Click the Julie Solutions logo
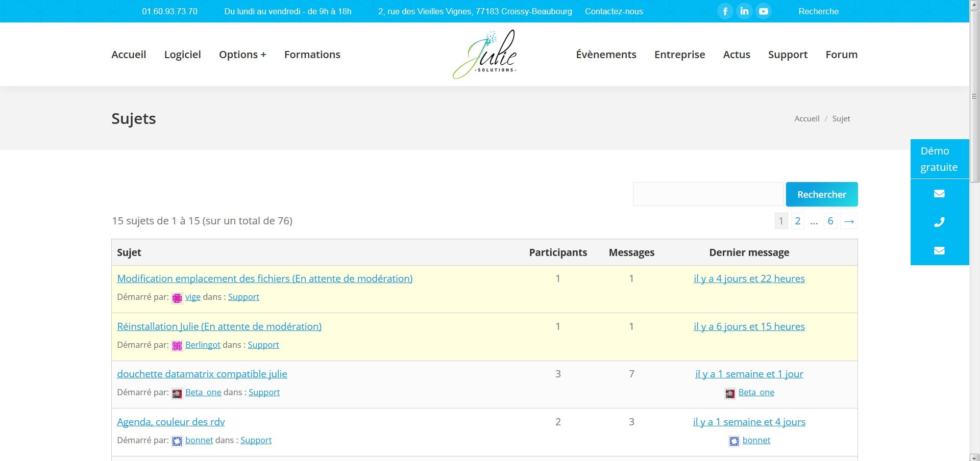This screenshot has height=461, width=980. point(484,55)
